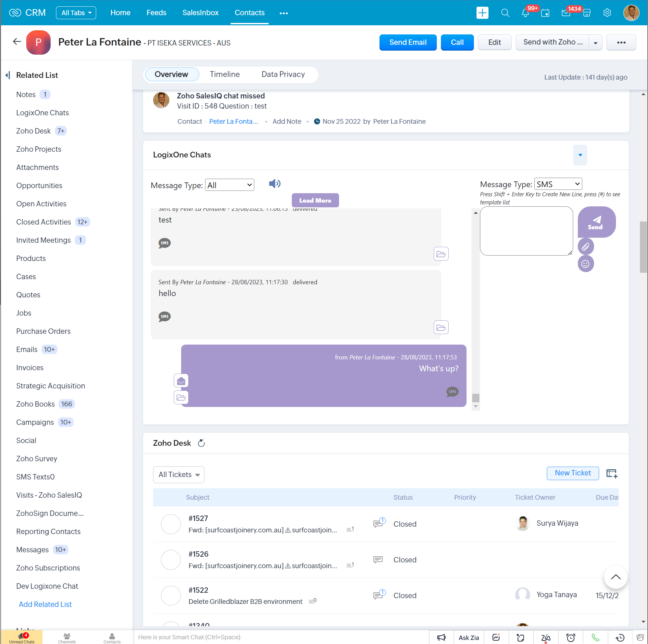Click the SMS message text area

[x=526, y=231]
